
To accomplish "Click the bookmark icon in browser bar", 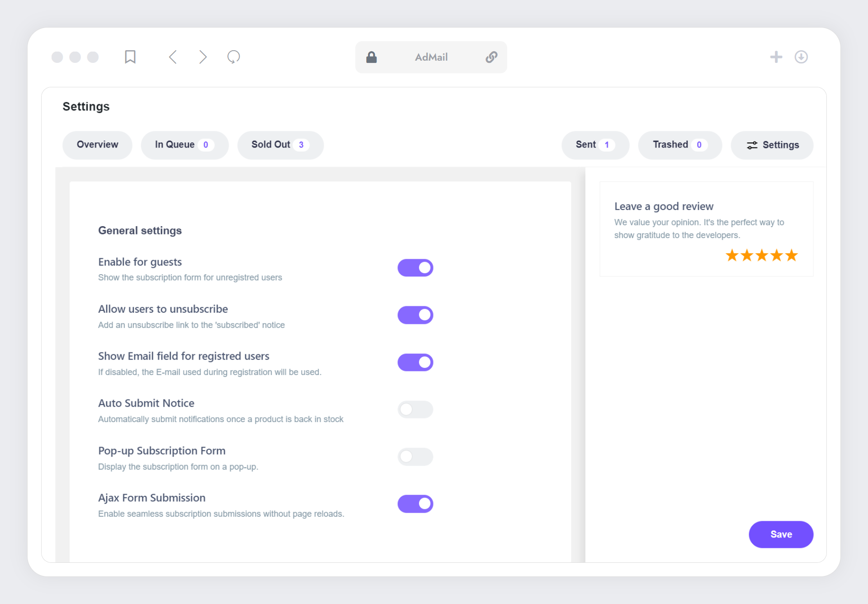I will (130, 57).
